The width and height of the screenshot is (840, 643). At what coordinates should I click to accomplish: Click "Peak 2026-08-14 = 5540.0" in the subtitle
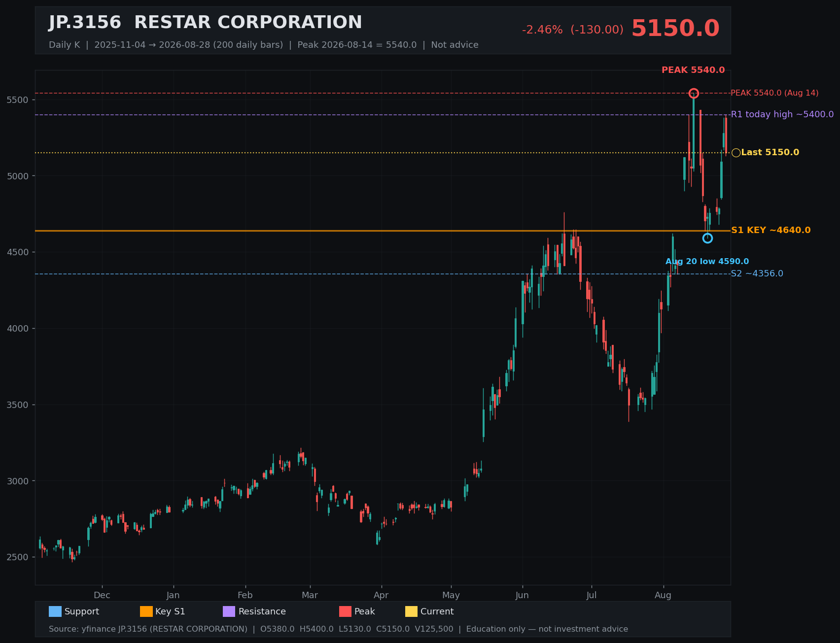[357, 45]
